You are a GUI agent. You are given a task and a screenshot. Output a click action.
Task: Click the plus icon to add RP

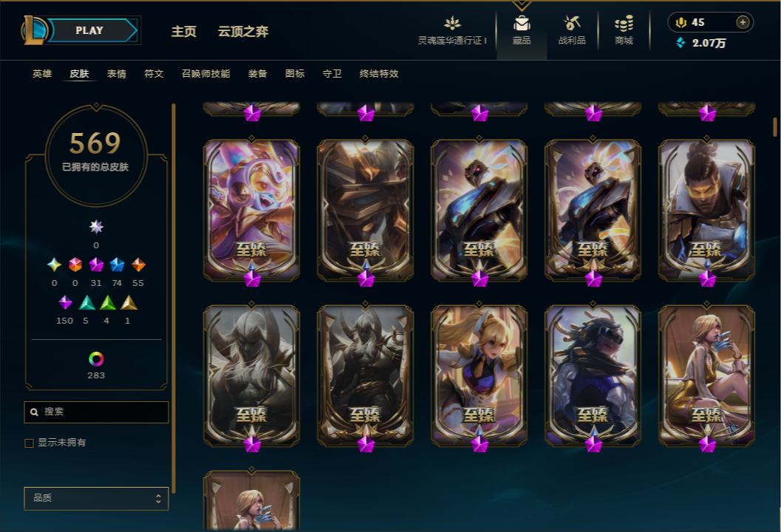[x=743, y=22]
